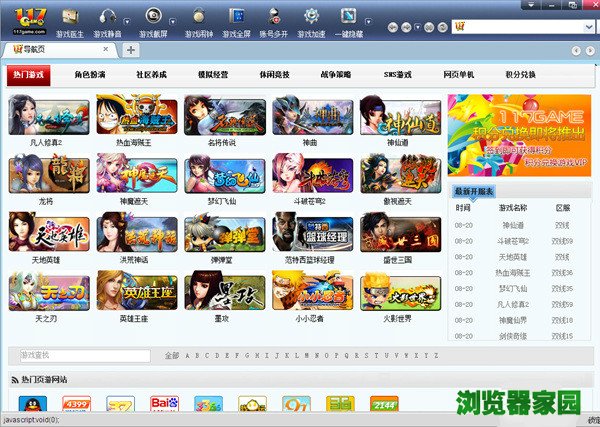Screen dimensions: 600x427
Task: Open the dropdown next to 游戏截屏
Action: pyautogui.click(x=172, y=22)
